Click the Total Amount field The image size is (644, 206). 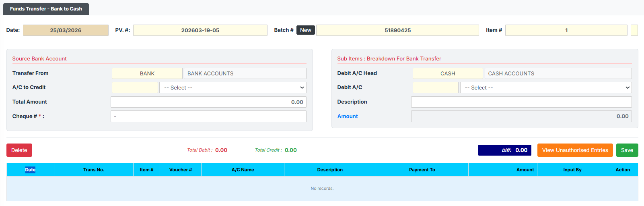click(208, 102)
